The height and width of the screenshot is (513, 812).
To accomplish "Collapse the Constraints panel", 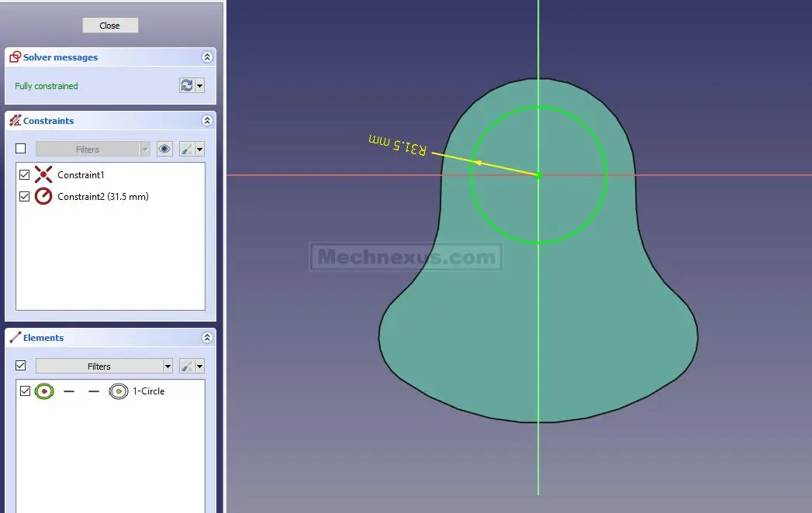I will 207,121.
